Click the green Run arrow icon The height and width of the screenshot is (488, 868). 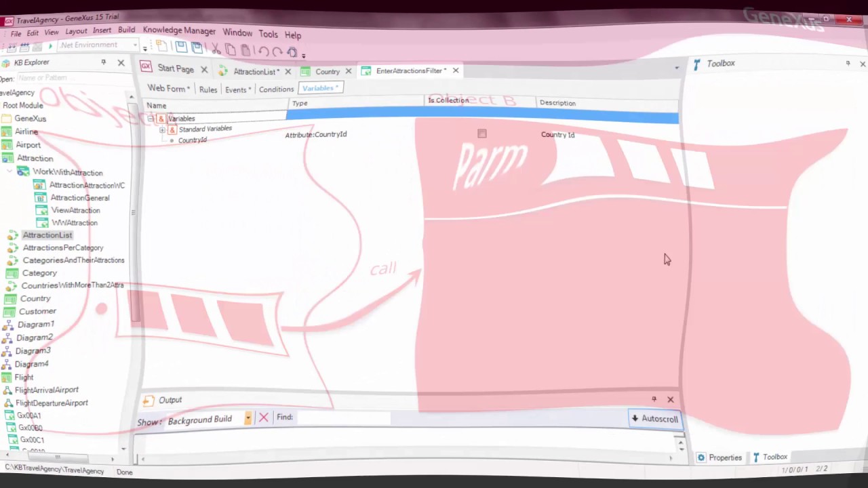click(50, 46)
